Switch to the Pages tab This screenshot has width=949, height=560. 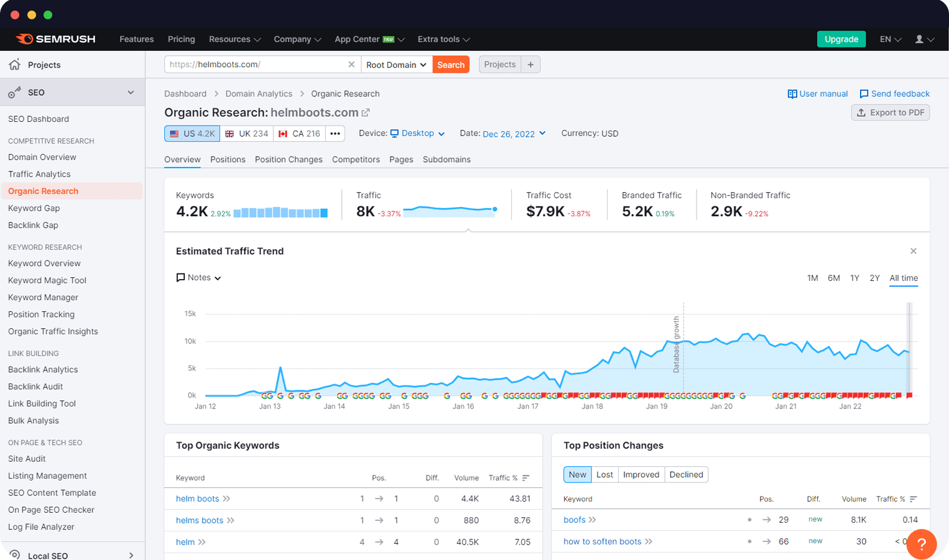[401, 160]
